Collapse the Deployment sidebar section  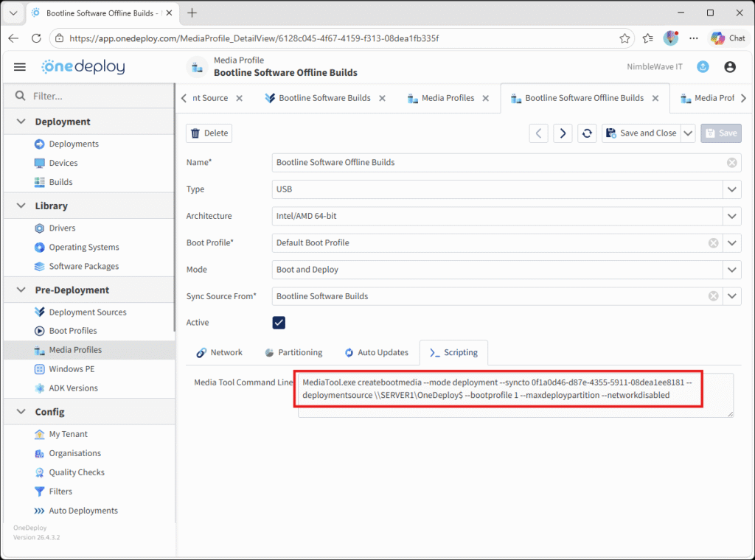point(21,122)
